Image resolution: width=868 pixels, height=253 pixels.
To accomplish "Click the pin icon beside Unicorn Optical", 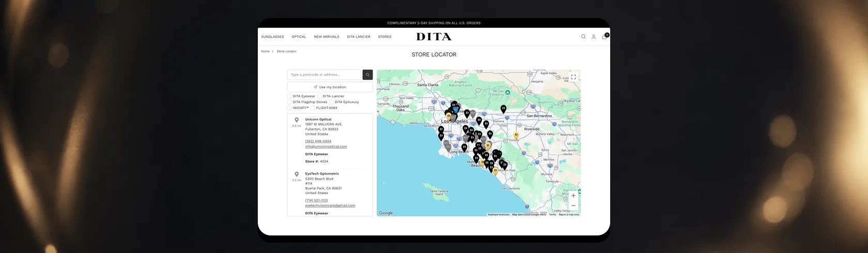I will point(297,120).
